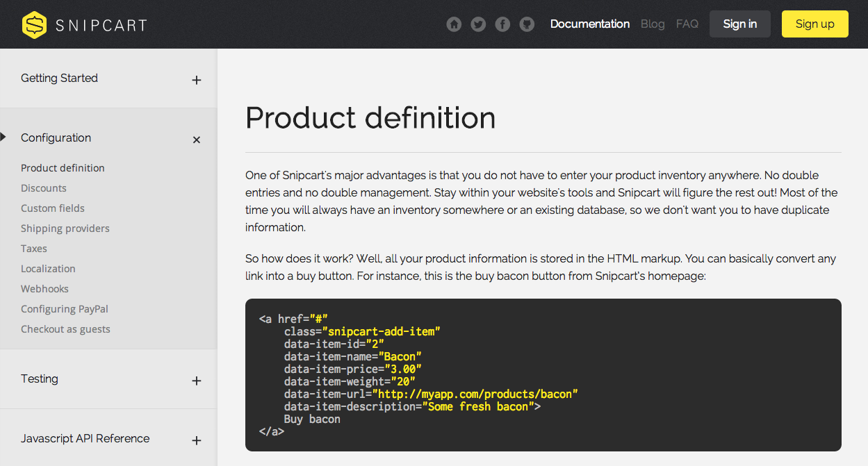This screenshot has width=868, height=466.
Task: Click the closing </a> tag in code
Action: (272, 432)
